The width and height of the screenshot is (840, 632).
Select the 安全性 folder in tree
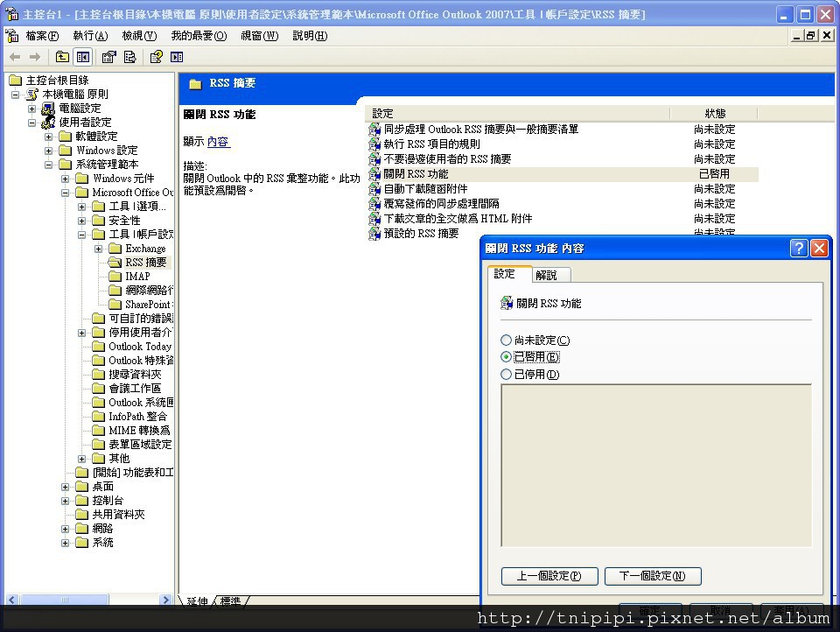tap(116, 221)
